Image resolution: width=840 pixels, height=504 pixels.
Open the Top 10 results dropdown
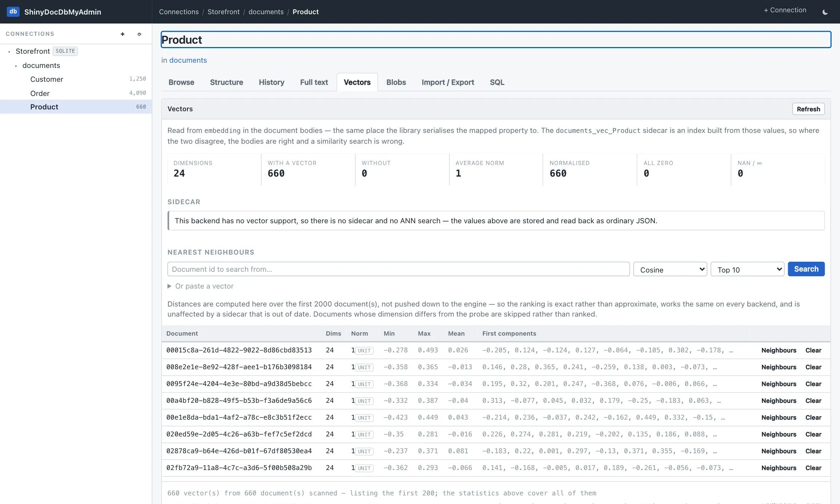click(x=747, y=269)
